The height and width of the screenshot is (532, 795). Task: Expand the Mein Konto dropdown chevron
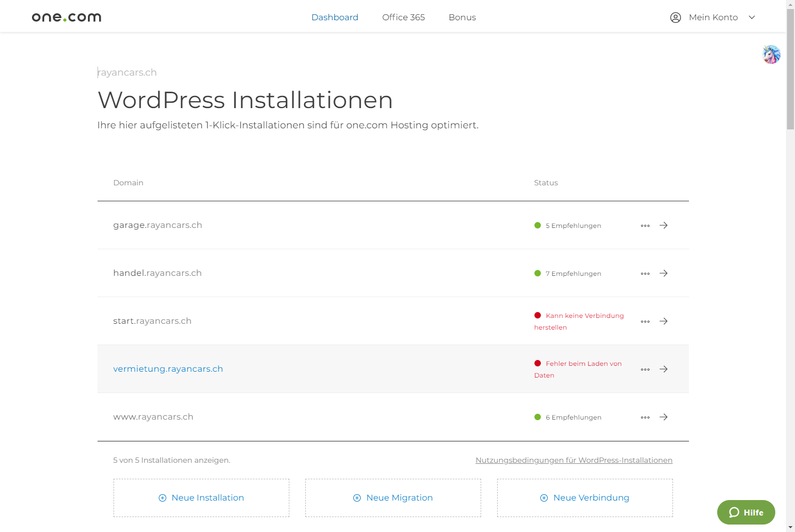pos(752,18)
